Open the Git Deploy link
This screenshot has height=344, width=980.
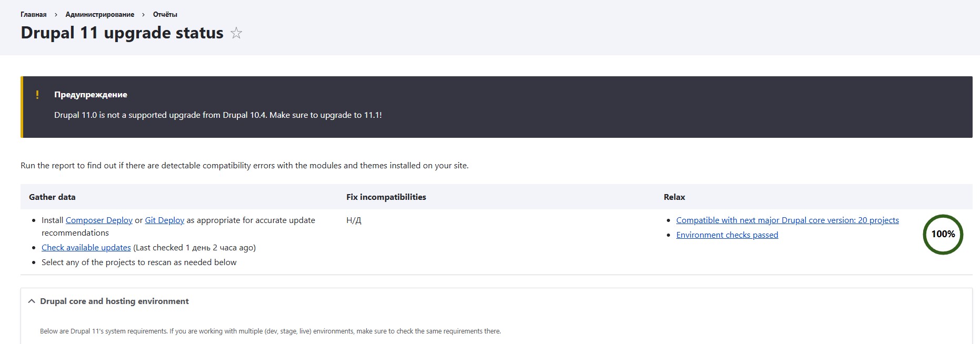point(165,220)
